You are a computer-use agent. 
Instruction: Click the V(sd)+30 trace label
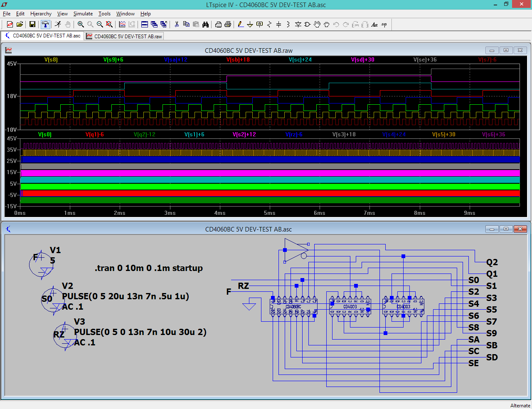pos(362,60)
